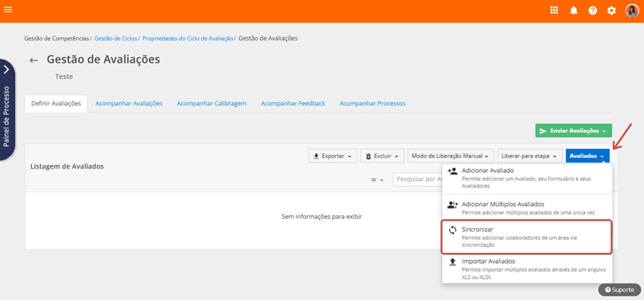The width and height of the screenshot is (644, 300).
Task: Expand the Painel de Processo side panel
Action: [7, 70]
